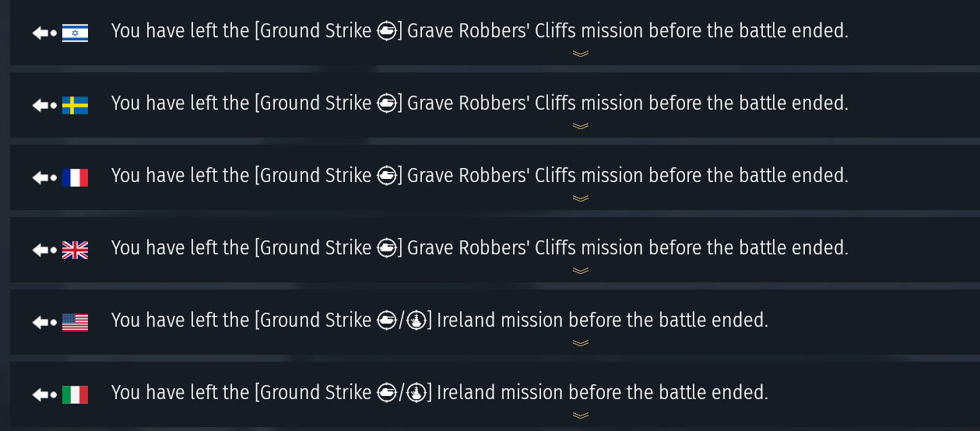Click the French flag icon

[x=75, y=177]
